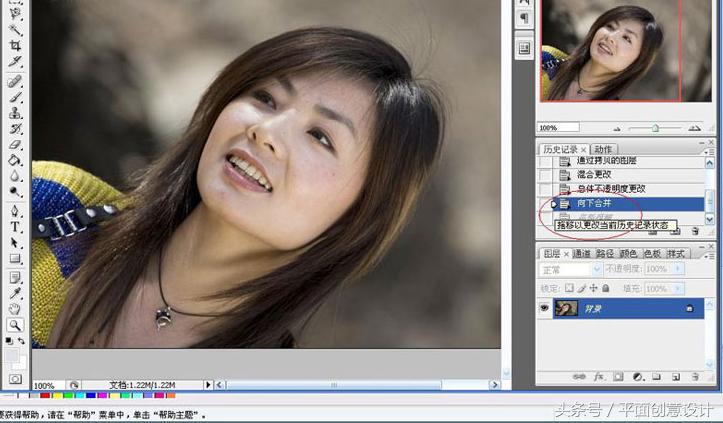Select the 总体不透明度更改 history state
Viewport: 723px width, 423px height.
(x=611, y=188)
